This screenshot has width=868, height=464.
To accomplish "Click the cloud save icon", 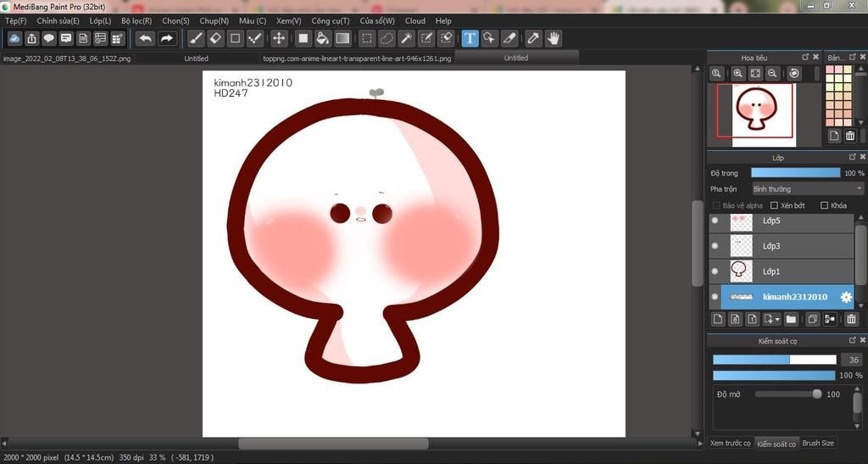I will [14, 38].
